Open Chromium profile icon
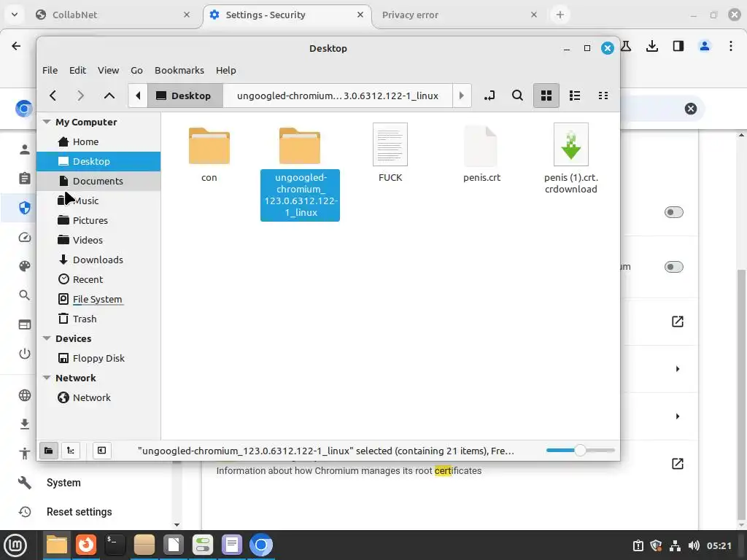Screen dimensions: 747x560 (705, 46)
